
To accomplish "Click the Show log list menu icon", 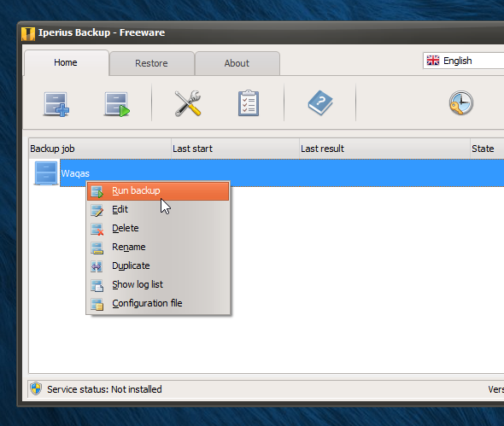I will (x=97, y=285).
